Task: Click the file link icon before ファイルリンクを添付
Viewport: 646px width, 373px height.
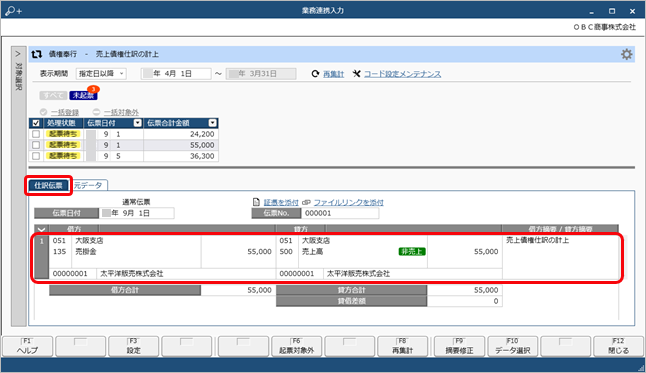Action: pos(306,202)
